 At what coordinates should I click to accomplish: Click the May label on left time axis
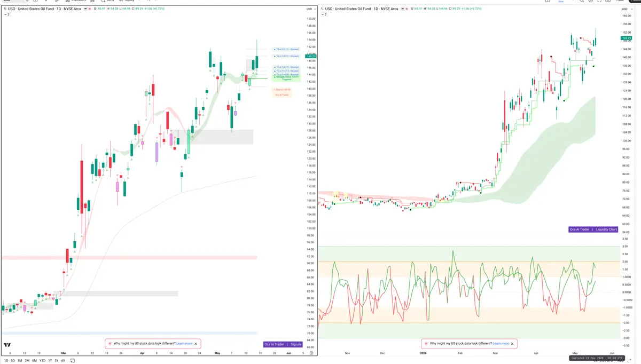217,353
